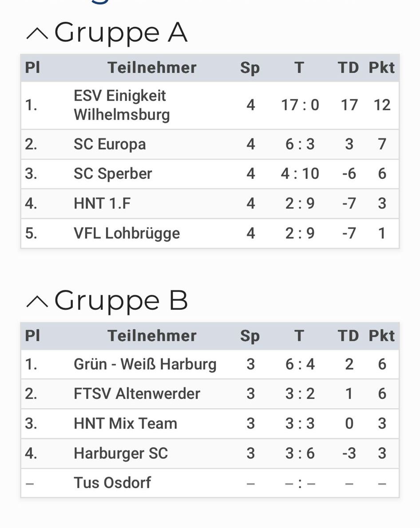Screen dimensions: 420x528
Task: Click the Gruppe A heading
Action: (x=121, y=33)
